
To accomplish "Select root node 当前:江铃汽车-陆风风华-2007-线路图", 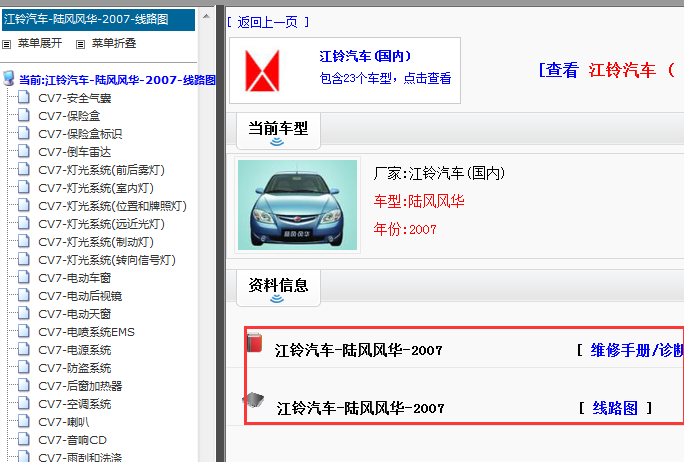I will pos(117,80).
